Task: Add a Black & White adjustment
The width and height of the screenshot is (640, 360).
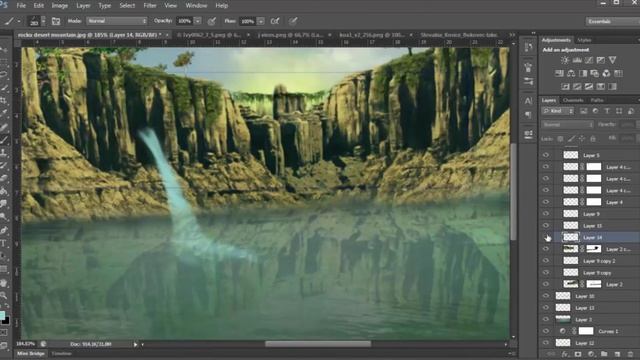Action: point(583,73)
